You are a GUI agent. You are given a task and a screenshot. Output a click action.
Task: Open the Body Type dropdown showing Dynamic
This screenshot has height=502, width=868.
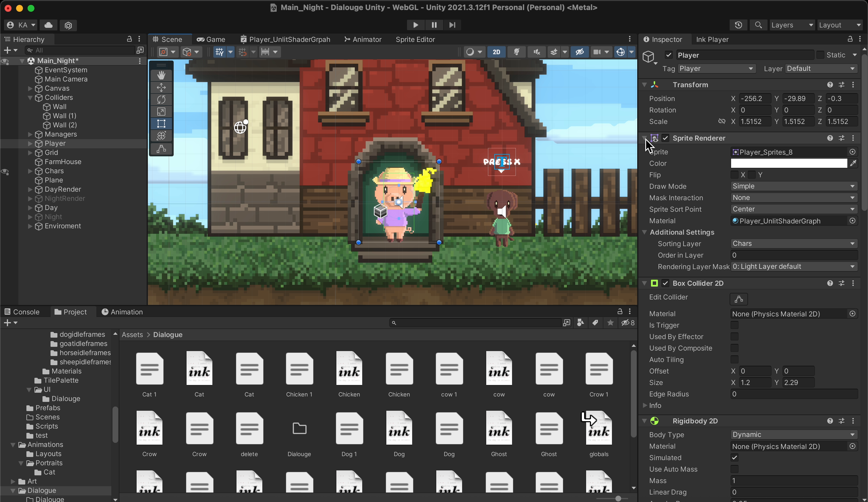pos(794,435)
